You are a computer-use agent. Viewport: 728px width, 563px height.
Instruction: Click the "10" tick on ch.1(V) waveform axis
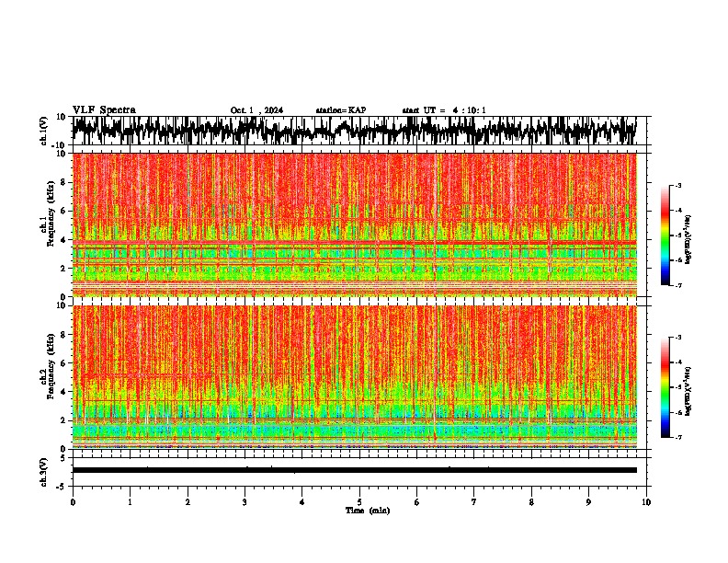62,117
